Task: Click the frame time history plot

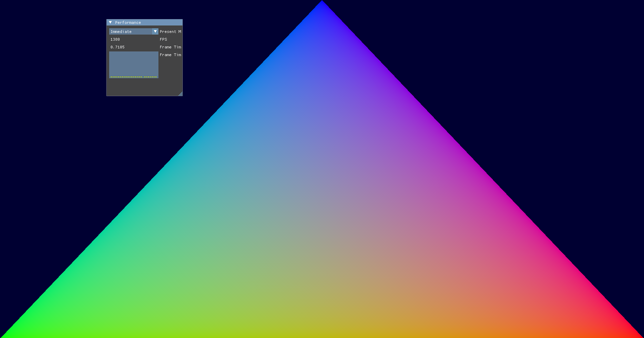Action: pos(134,65)
